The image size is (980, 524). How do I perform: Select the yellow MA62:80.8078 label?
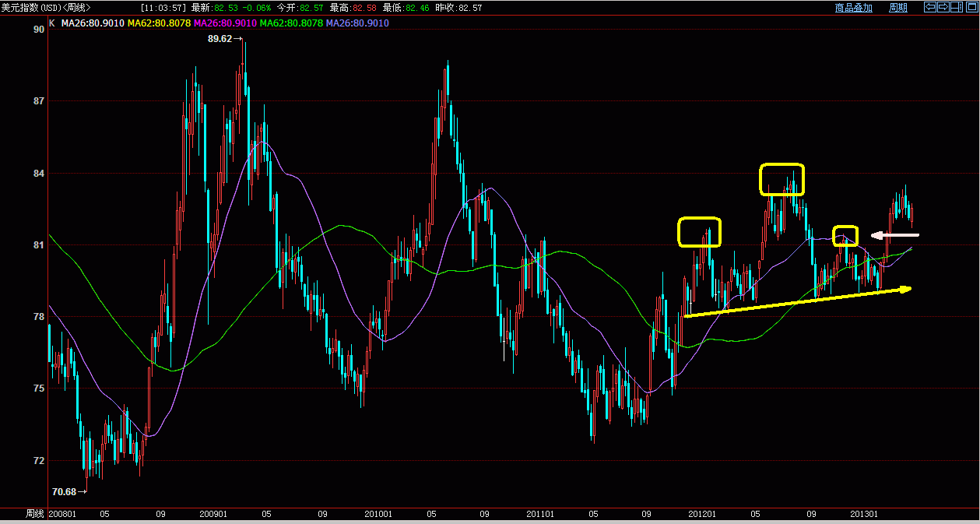click(x=159, y=23)
